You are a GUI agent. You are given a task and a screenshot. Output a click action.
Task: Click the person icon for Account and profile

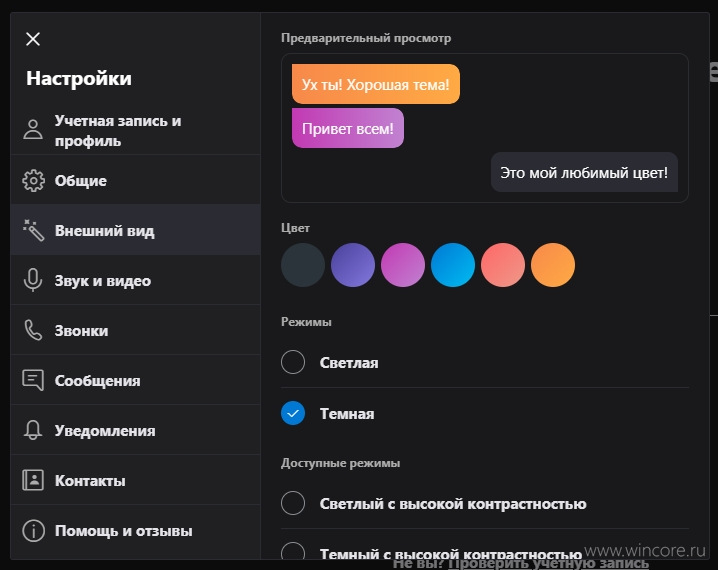click(x=33, y=129)
